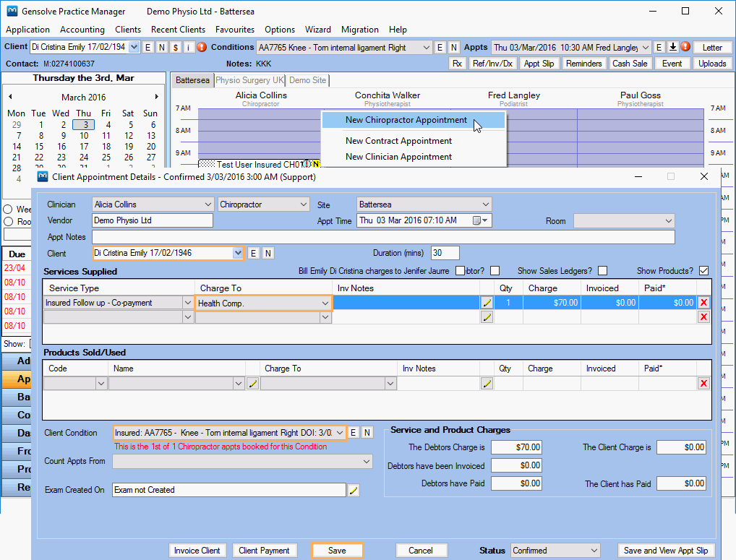Click the i information icon in client bar

click(x=188, y=46)
